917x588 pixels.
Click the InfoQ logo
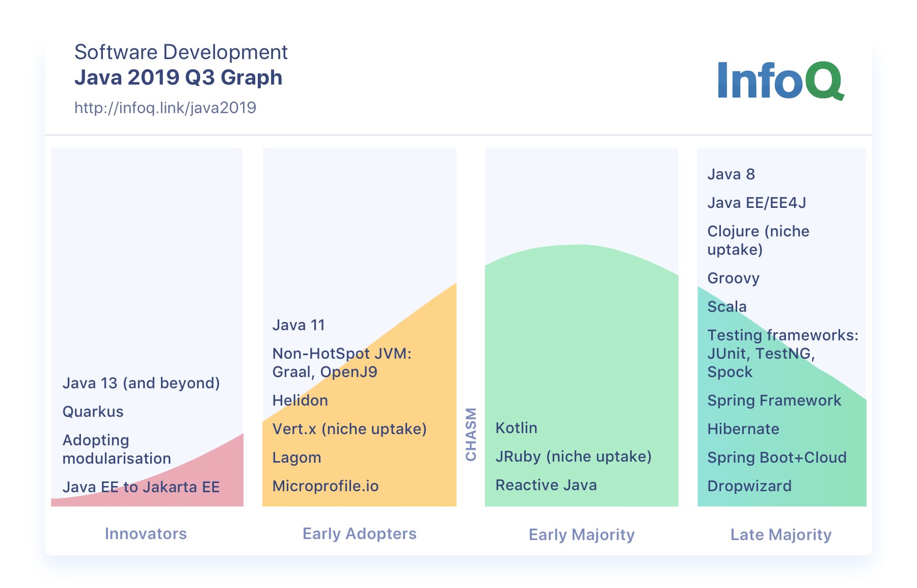[780, 81]
